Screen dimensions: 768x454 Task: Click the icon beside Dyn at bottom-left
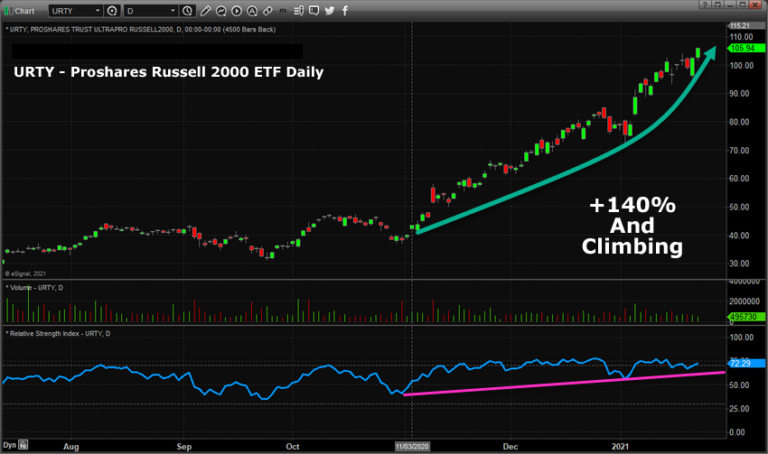(23, 445)
